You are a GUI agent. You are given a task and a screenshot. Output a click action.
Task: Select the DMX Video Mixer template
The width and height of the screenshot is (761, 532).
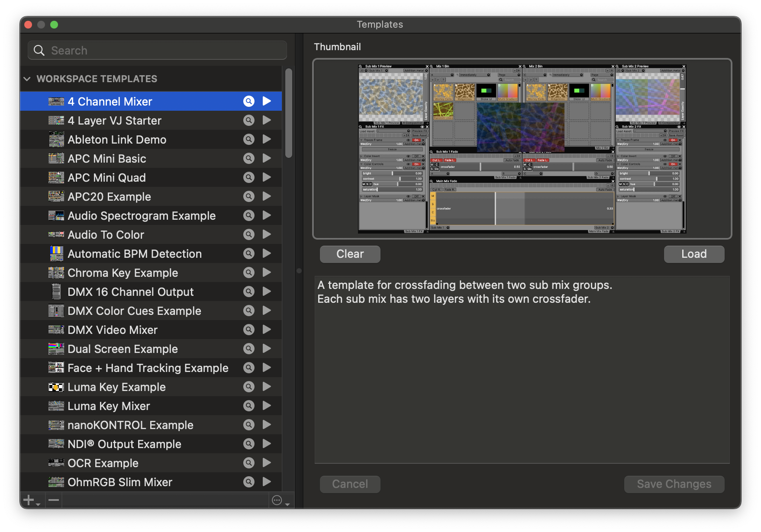click(151, 330)
